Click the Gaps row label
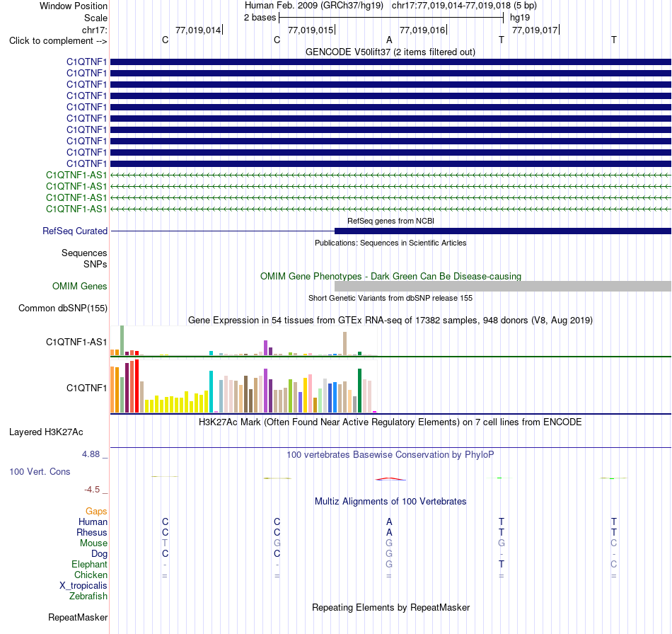Viewport: 672px width, 634px height. pyautogui.click(x=96, y=511)
